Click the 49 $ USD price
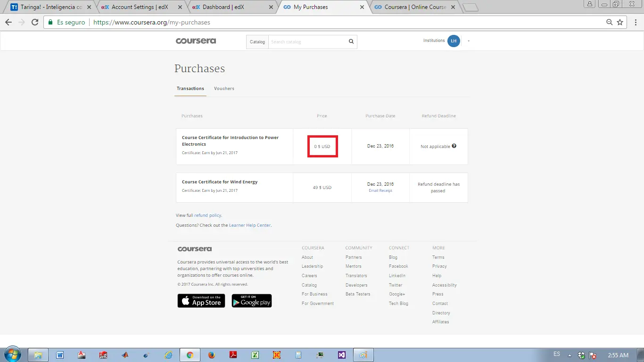This screenshot has width=644, height=362. point(322,188)
